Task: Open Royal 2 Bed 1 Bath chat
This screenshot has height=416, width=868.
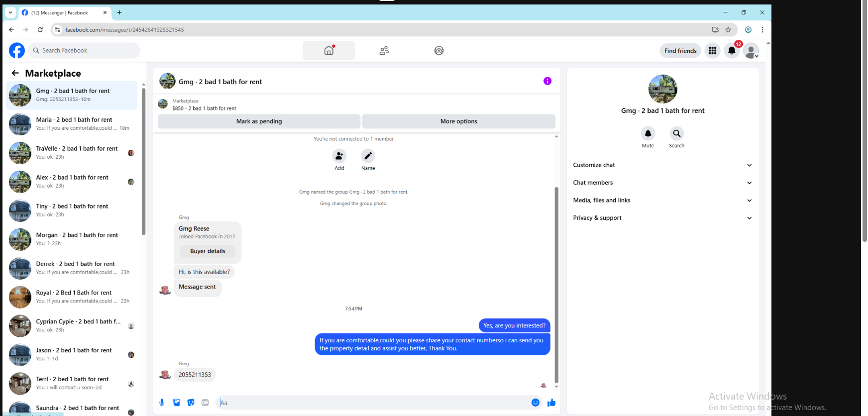Action: [x=72, y=297]
